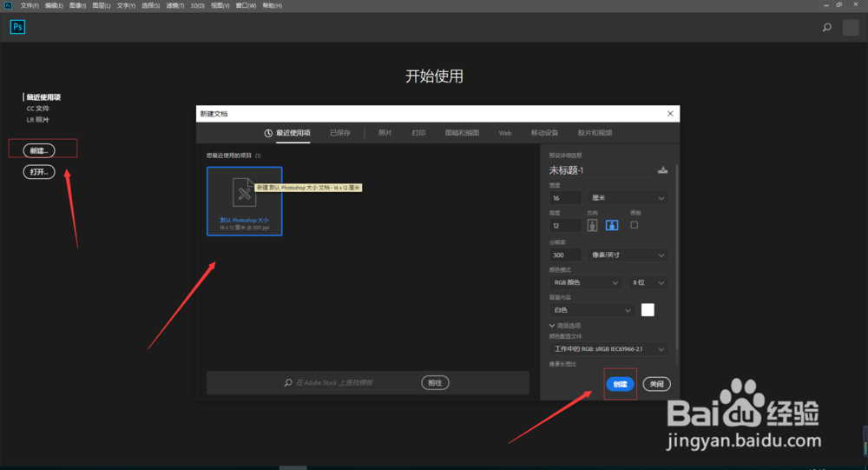Click the small Ps icon in title bar
Screen dimensions: 868x470
pos(8,5)
